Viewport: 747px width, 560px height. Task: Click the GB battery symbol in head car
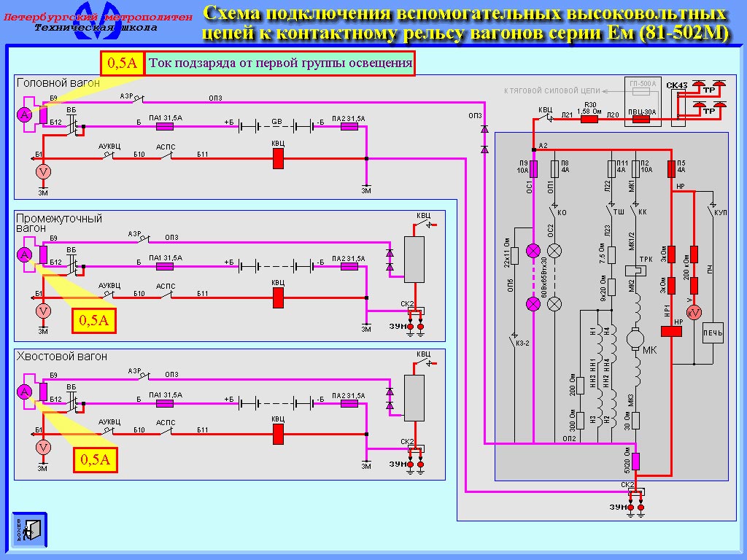(276, 126)
